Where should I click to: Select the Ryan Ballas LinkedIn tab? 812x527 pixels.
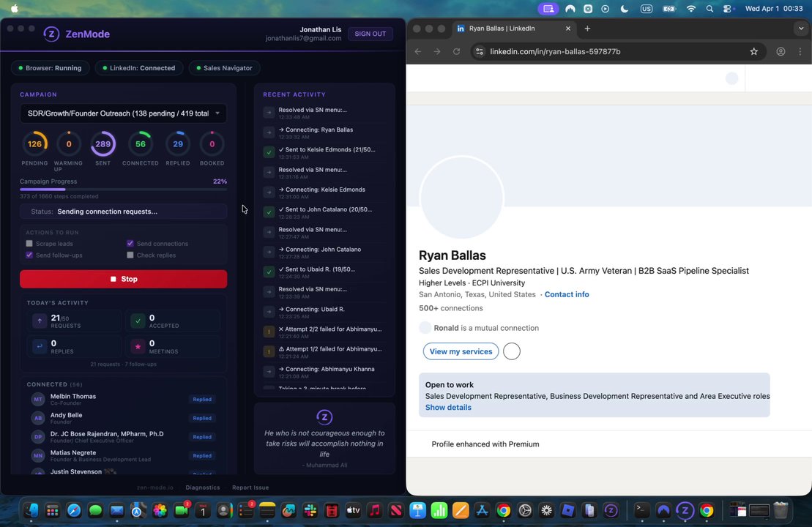pyautogui.click(x=513, y=29)
